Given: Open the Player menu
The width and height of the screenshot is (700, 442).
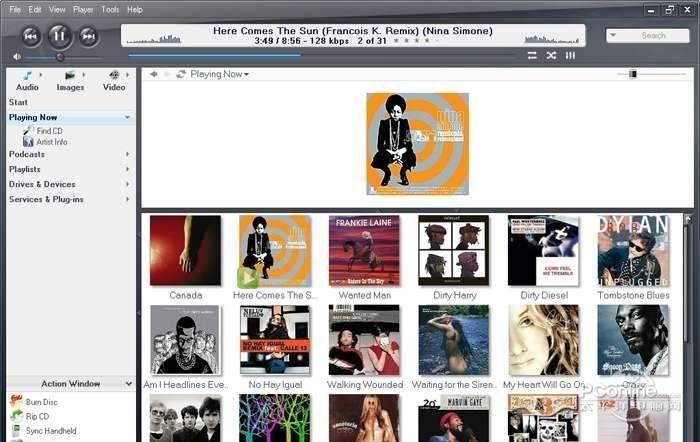Looking at the screenshot, I should click(x=83, y=9).
